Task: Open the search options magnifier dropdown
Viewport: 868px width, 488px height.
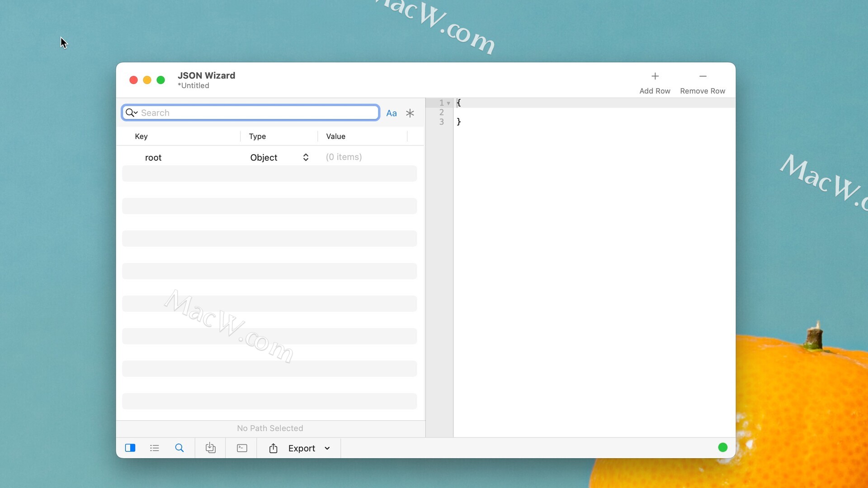Action: click(131, 113)
